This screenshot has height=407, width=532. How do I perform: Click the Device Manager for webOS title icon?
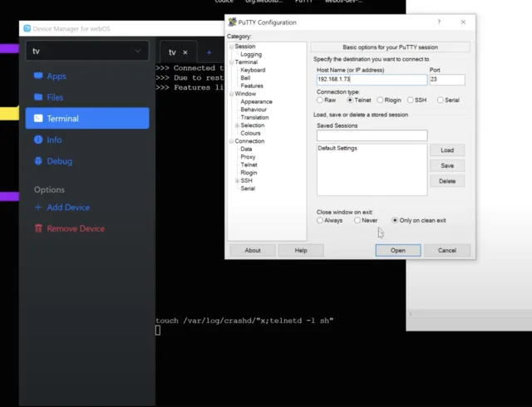(x=27, y=28)
